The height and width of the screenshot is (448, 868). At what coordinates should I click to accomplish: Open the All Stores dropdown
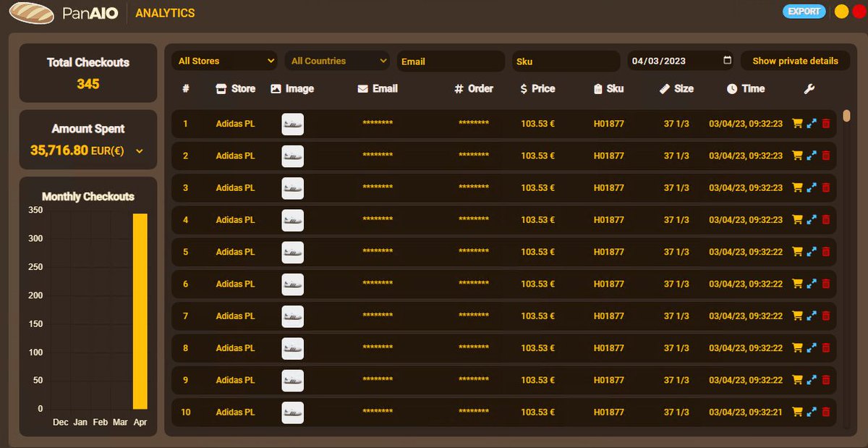click(x=224, y=61)
